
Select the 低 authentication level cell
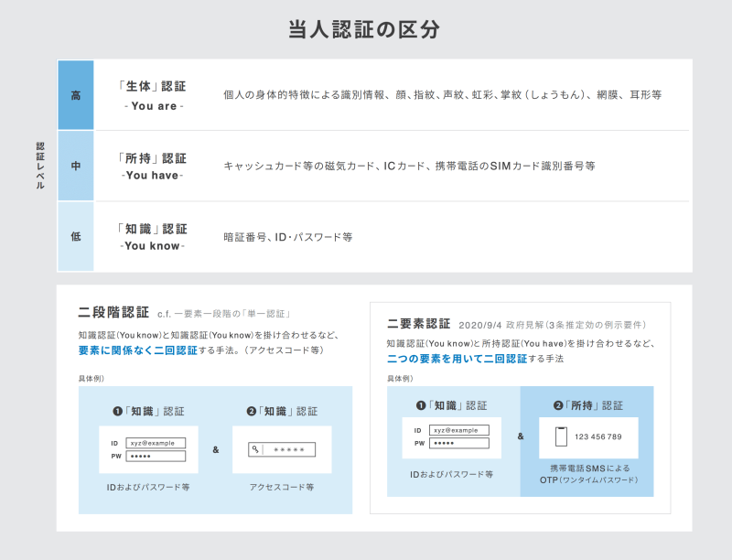click(x=76, y=236)
